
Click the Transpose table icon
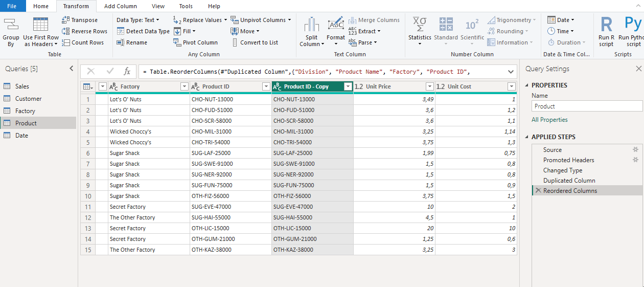65,20
